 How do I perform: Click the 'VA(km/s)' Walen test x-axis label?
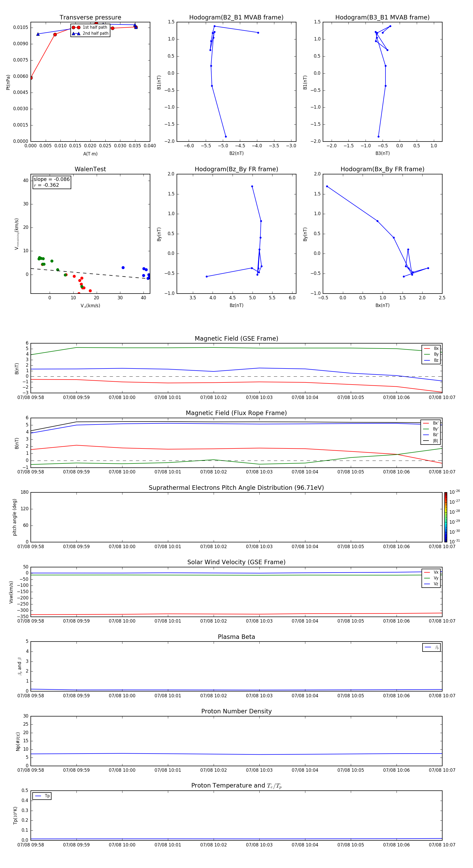click(x=90, y=306)
